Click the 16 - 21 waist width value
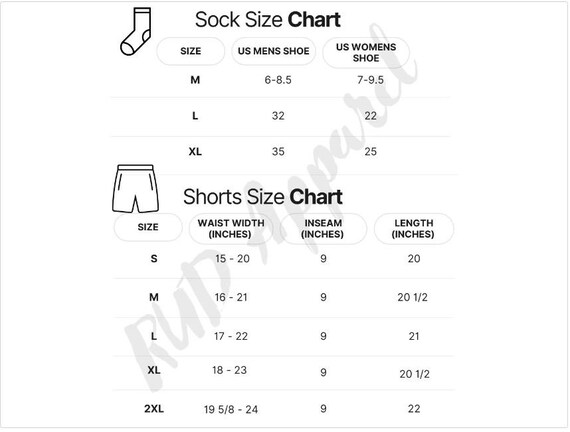 (x=231, y=297)
